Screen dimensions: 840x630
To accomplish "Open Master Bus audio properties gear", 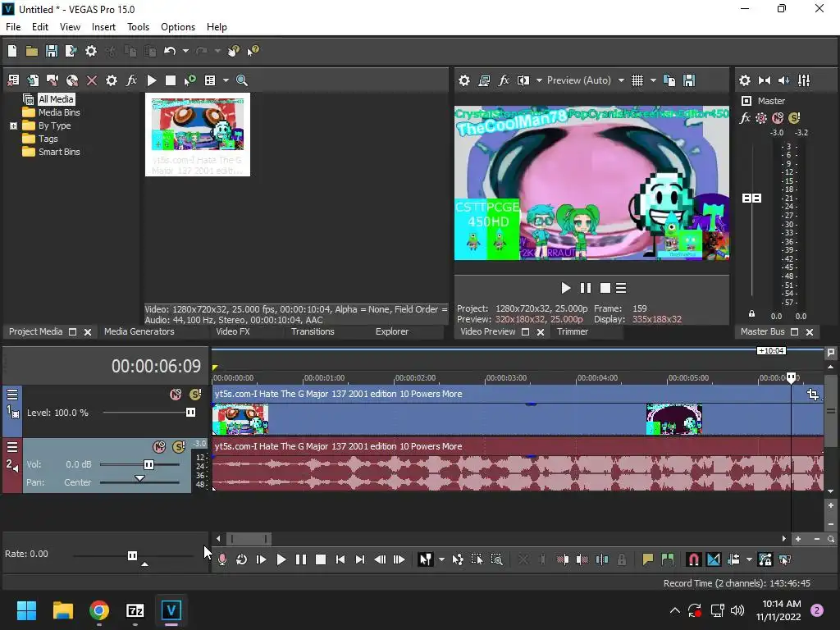I will pos(745,80).
